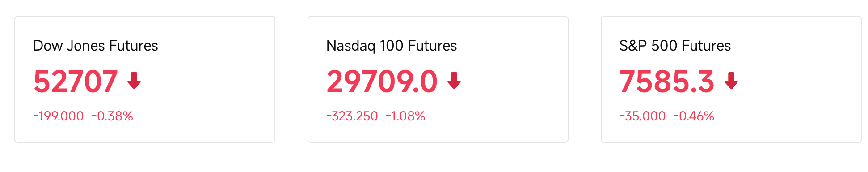The image size is (868, 172).
Task: Select the Nasdaq price 29709.0
Action: click(382, 82)
